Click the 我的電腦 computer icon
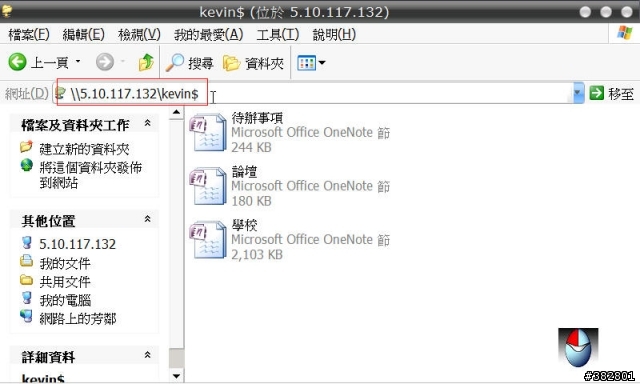 click(x=27, y=298)
